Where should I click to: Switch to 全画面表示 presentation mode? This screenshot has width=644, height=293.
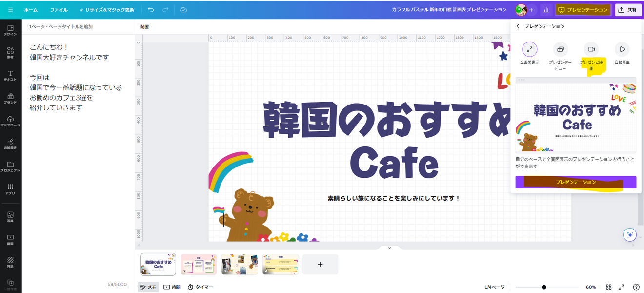click(x=529, y=52)
